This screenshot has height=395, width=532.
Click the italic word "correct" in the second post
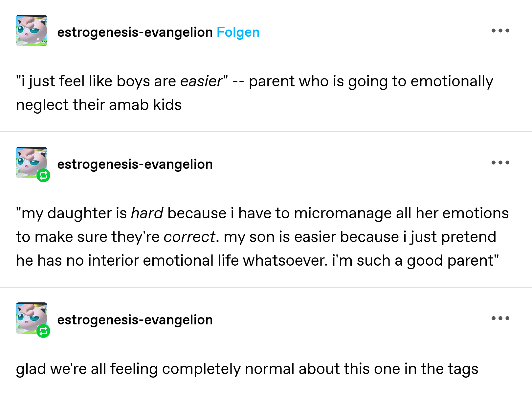pos(189,237)
